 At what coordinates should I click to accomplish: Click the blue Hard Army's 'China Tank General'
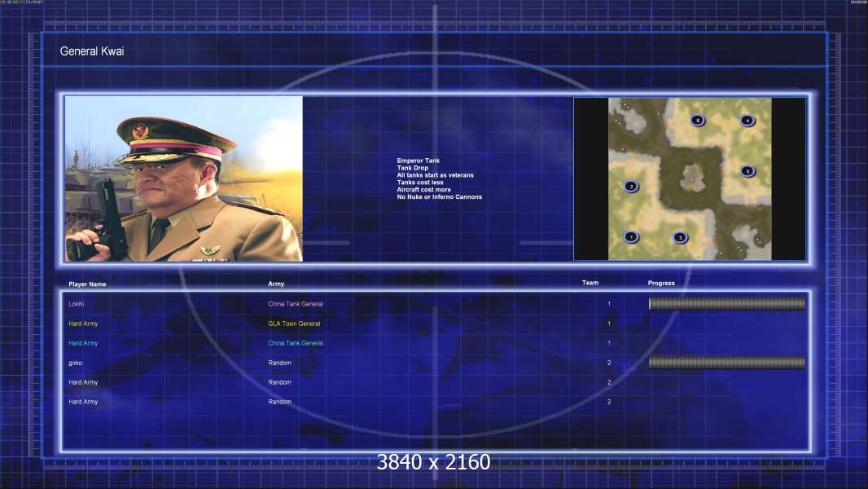click(x=296, y=343)
